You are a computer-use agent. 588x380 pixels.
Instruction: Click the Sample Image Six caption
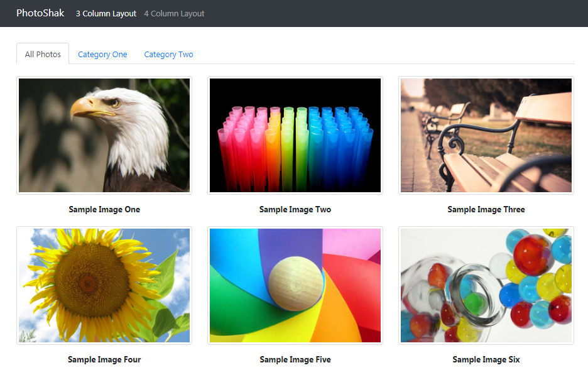click(x=486, y=360)
